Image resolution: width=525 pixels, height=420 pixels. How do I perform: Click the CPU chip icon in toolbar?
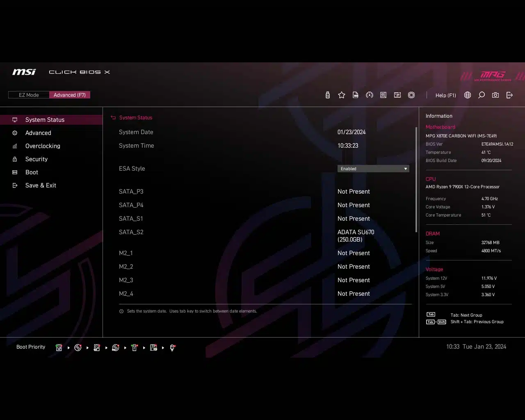[411, 95]
